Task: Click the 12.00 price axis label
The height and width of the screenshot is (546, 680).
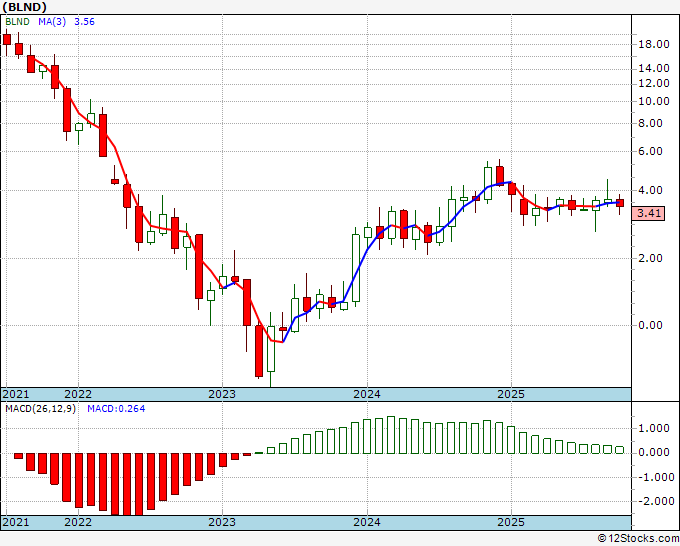Action: [654, 83]
